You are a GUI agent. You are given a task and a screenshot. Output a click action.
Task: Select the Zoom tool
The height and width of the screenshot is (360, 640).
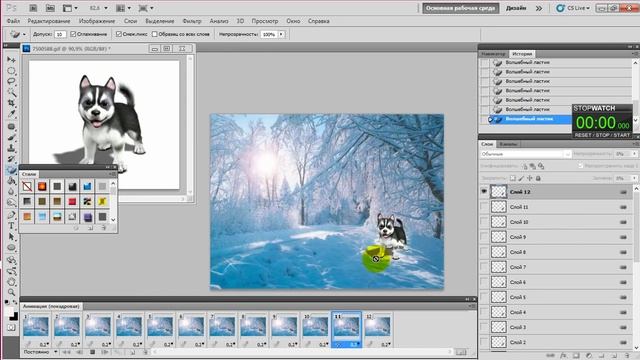click(11, 292)
